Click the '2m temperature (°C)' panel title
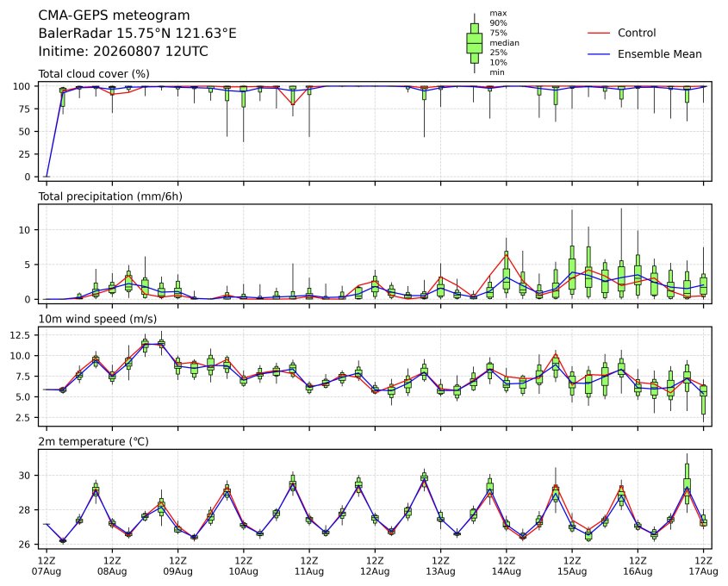 click(93, 441)
